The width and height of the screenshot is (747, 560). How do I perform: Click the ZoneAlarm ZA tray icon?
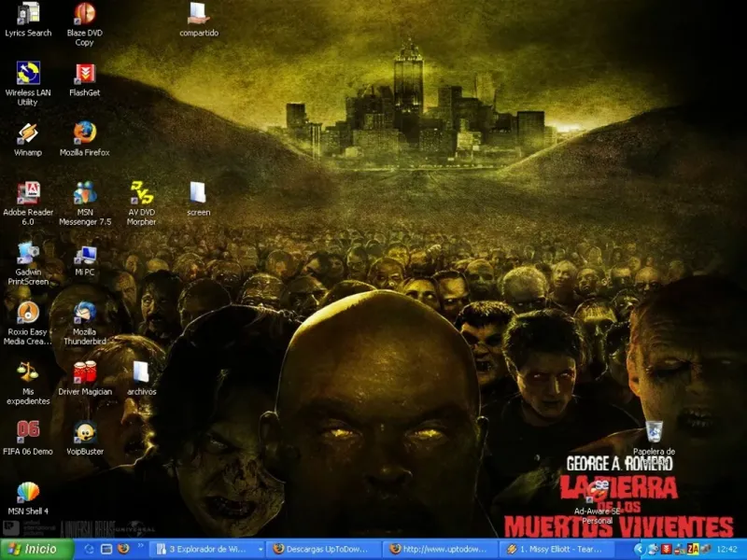tap(692, 549)
